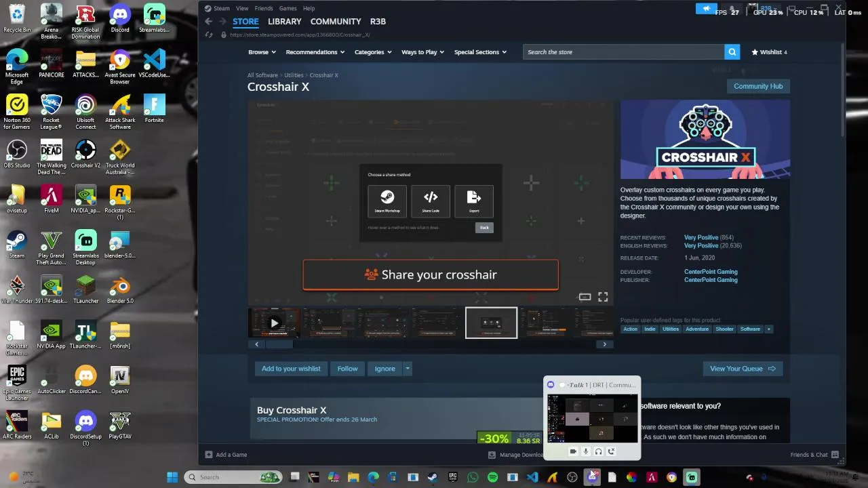Open the Wishlist link
Image resolution: width=868 pixels, height=488 pixels.
click(x=769, y=52)
